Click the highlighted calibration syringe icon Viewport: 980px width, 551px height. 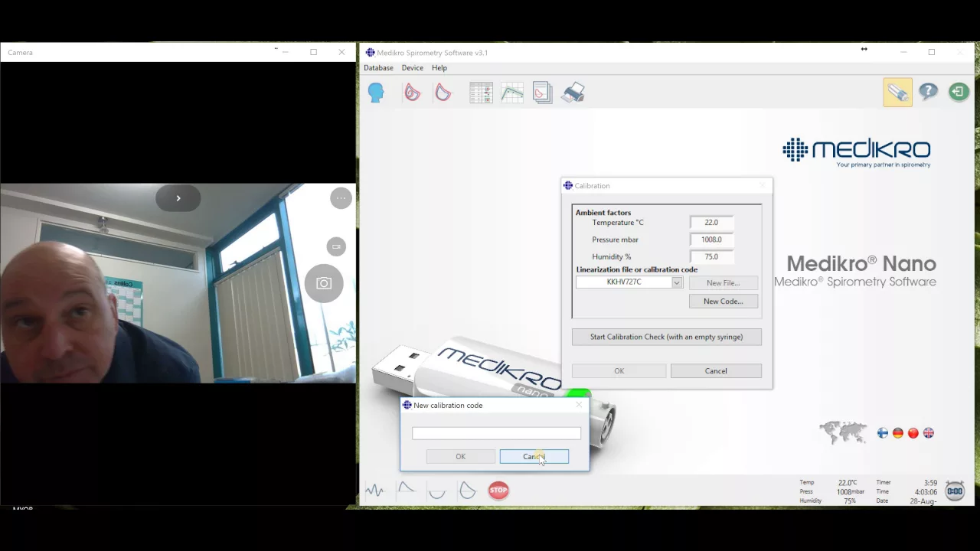coord(897,93)
